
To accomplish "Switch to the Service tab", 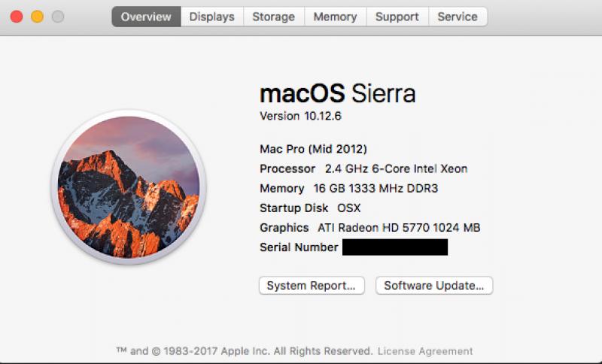I will 457,17.
